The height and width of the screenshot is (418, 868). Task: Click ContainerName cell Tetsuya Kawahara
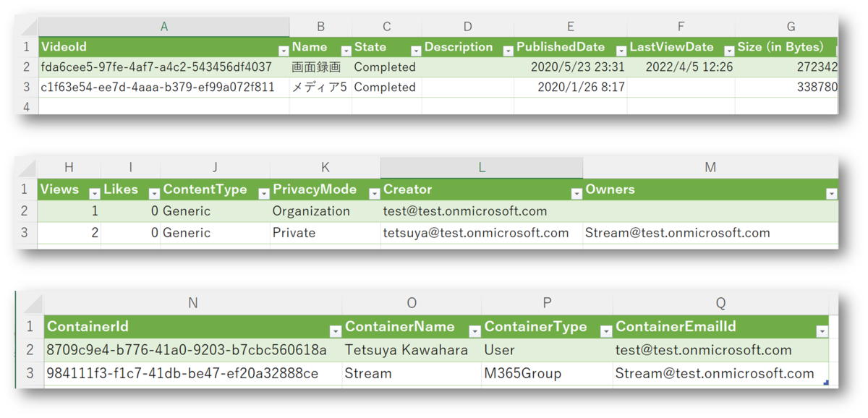412,350
